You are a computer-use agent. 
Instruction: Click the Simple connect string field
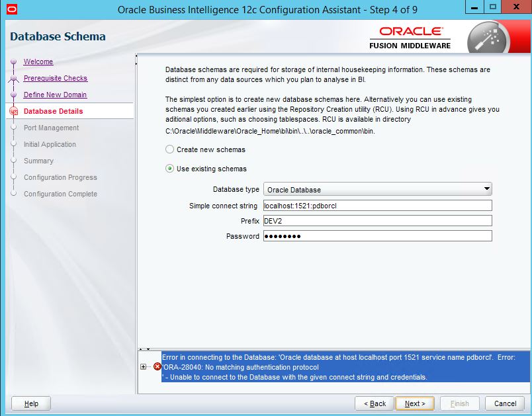pyautogui.click(x=377, y=206)
